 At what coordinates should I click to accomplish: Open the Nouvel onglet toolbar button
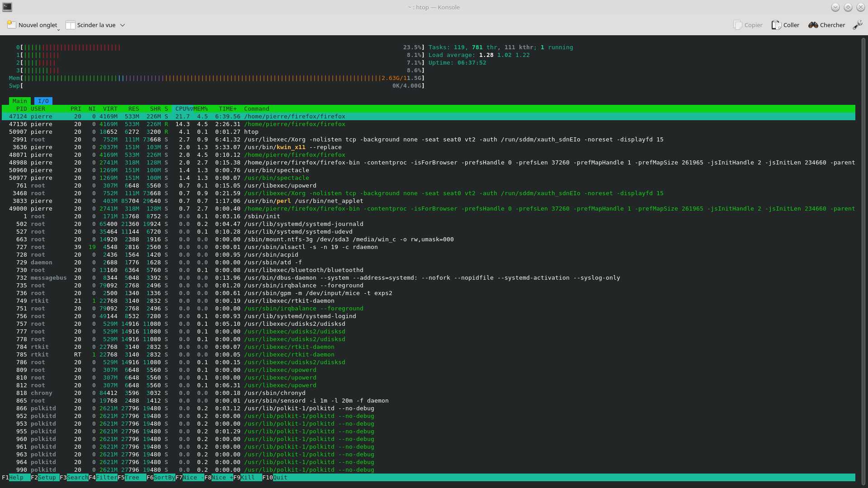click(33, 25)
